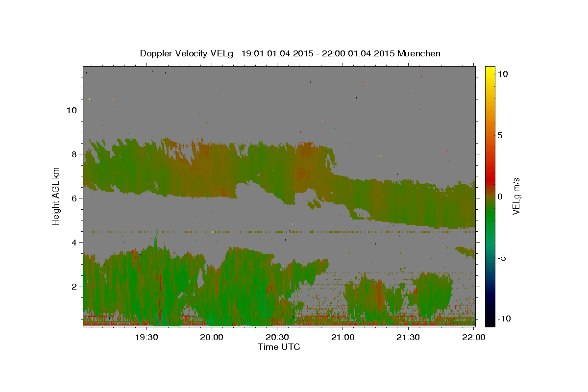Viewport: 588px width, 392px height.
Task: Click the 21:00 time tick label
Action: pos(343,337)
